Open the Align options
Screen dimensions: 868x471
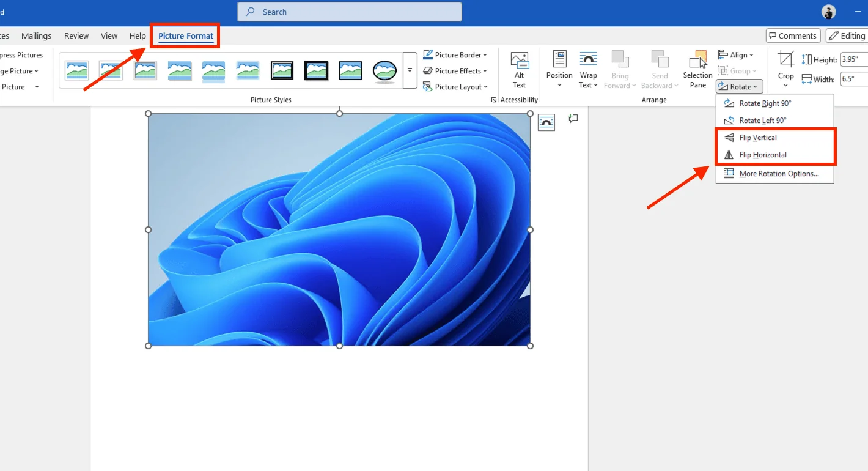(x=737, y=54)
